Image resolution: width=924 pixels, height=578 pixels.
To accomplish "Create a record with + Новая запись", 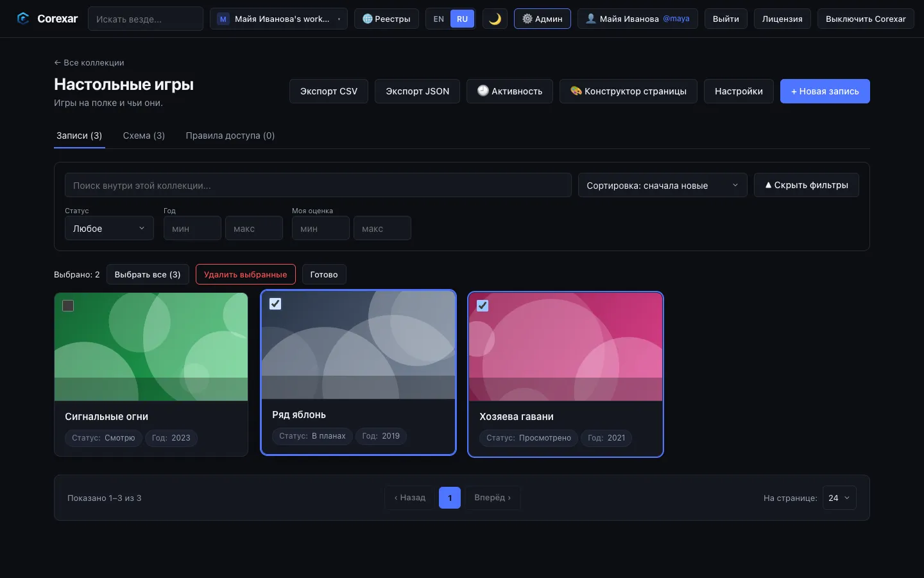I will (825, 91).
